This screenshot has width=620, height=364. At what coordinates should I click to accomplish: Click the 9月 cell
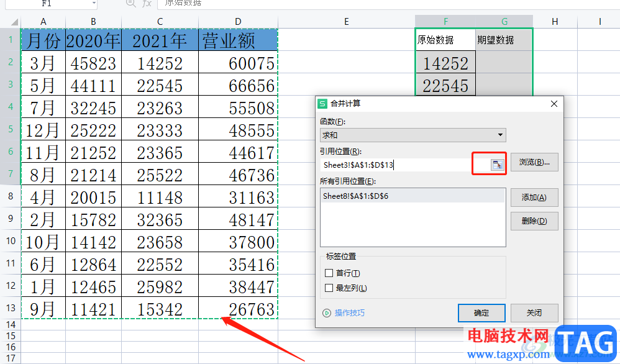pyautogui.click(x=43, y=308)
